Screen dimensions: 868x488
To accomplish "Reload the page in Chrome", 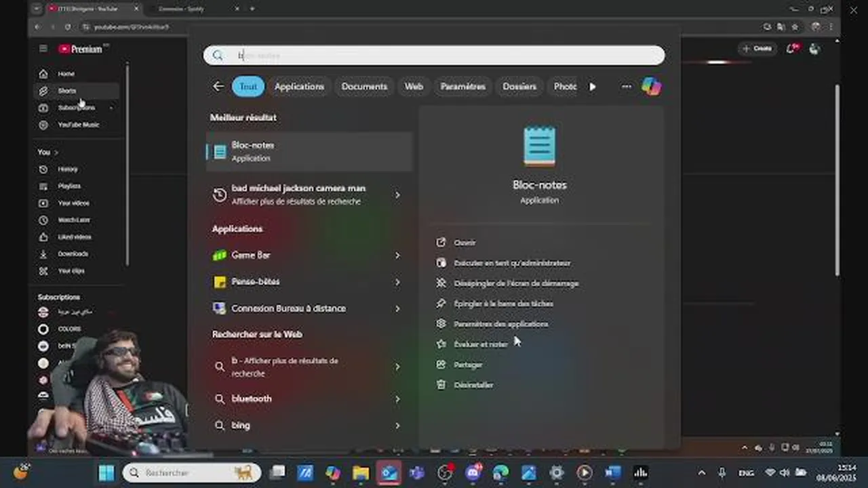I will pos(68,26).
